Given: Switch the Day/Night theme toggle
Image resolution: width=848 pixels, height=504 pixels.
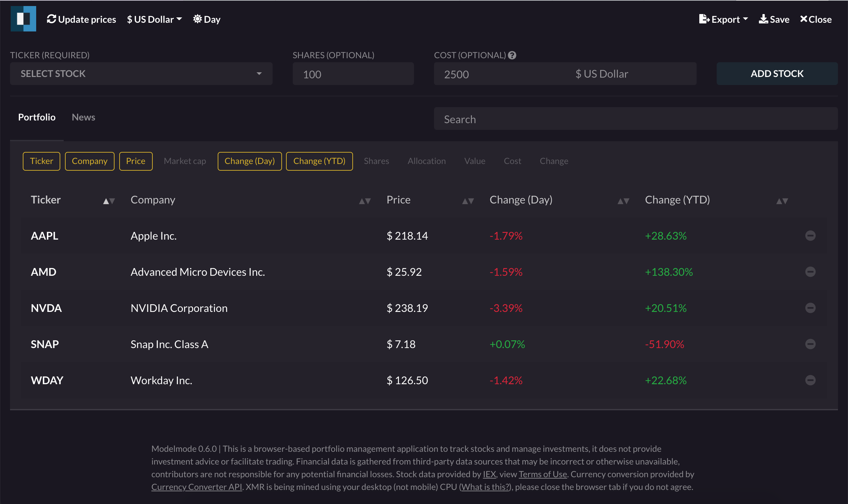Looking at the screenshot, I should click(207, 19).
